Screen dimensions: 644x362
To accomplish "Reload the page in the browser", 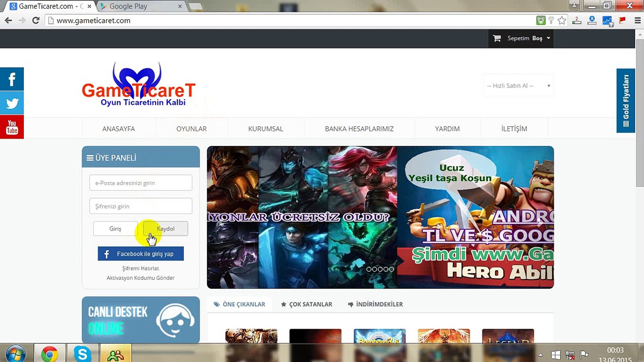I will (x=36, y=20).
